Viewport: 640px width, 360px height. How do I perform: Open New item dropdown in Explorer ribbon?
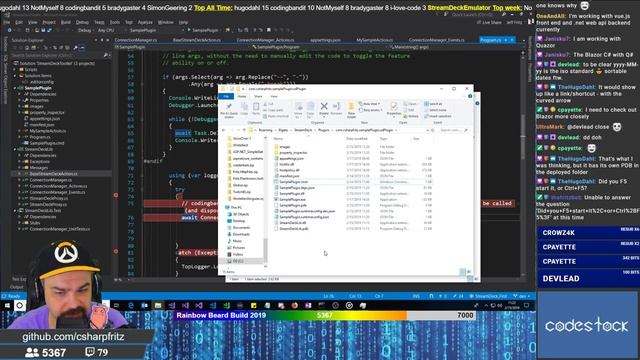click(x=370, y=104)
